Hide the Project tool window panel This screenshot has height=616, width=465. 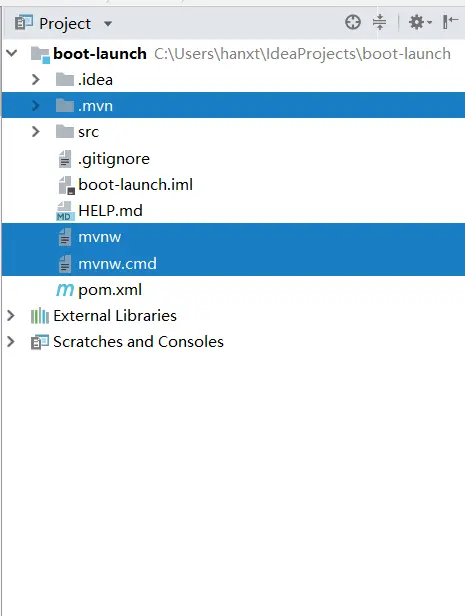tap(450, 22)
